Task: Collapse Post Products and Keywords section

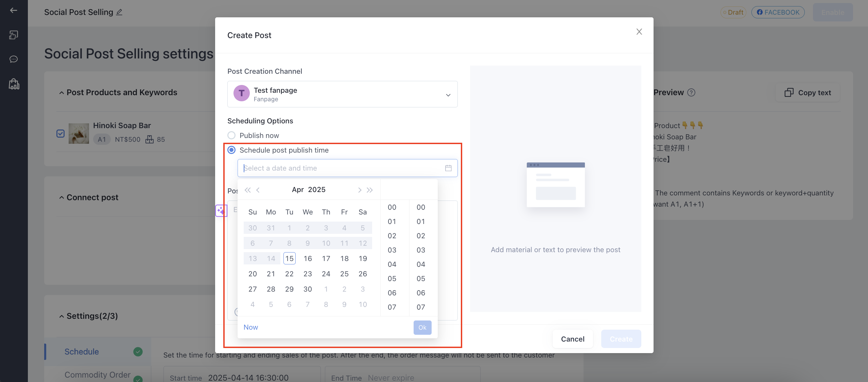Action: pyautogui.click(x=62, y=93)
